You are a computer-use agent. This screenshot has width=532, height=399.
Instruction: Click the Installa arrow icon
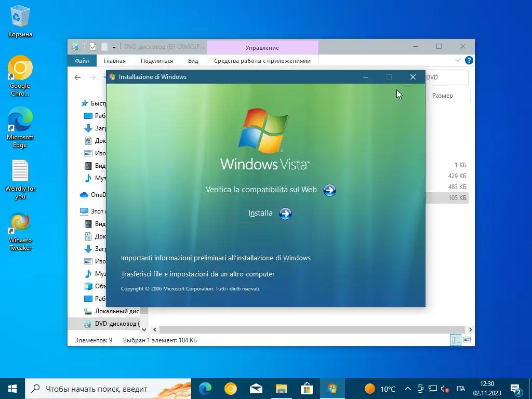285,214
